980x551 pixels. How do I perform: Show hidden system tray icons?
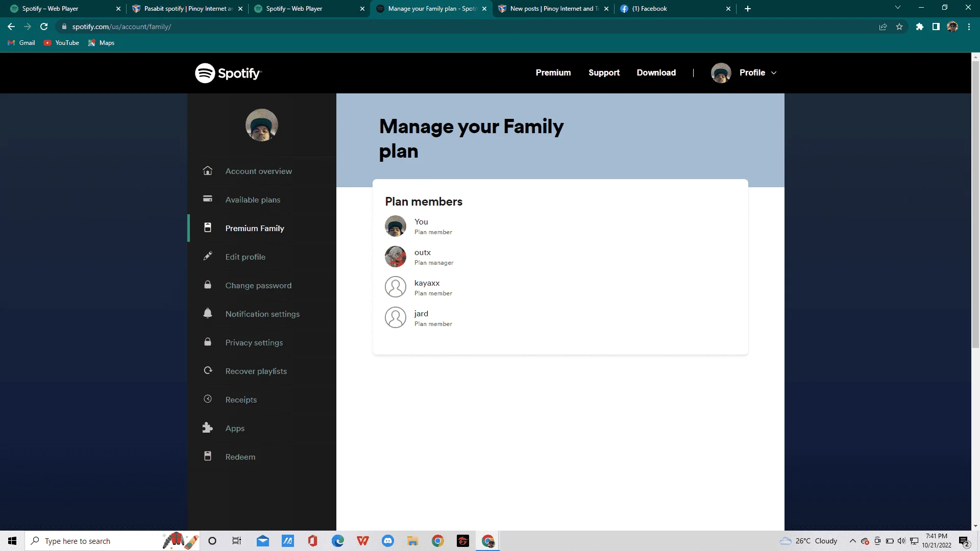pos(852,541)
